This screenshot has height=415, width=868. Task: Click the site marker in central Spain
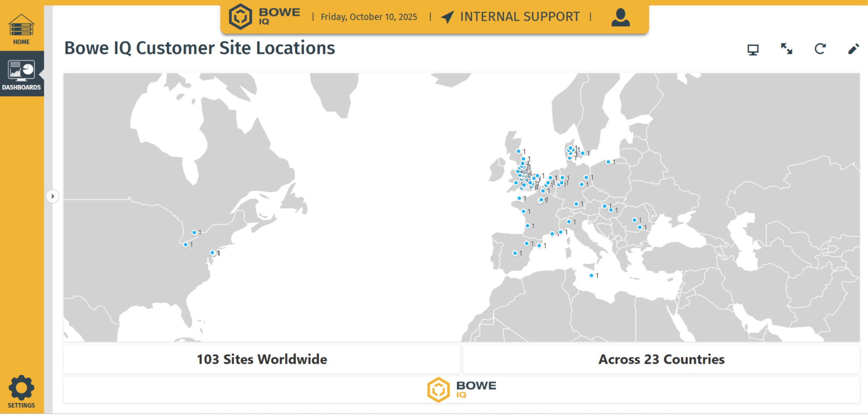(x=515, y=253)
